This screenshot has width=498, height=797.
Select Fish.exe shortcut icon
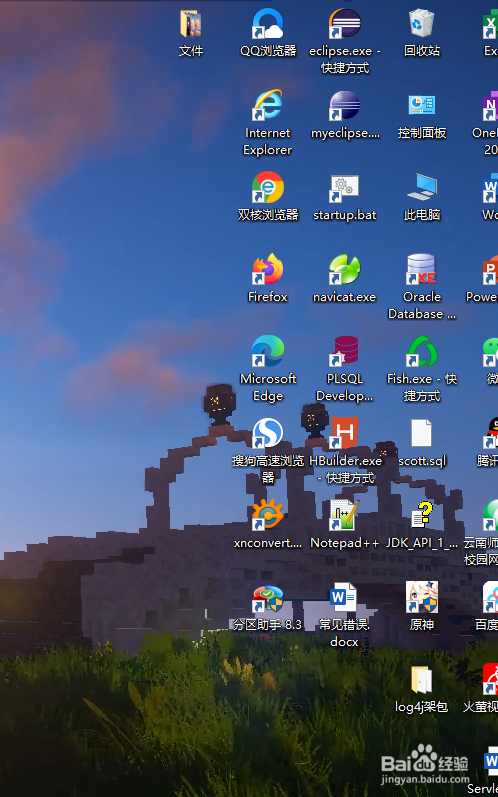pos(422,351)
